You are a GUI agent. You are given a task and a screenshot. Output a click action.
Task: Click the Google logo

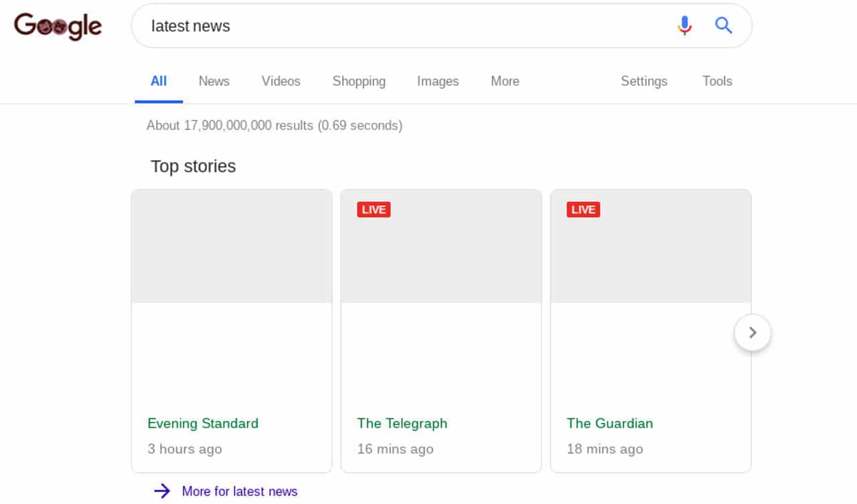[x=58, y=26]
